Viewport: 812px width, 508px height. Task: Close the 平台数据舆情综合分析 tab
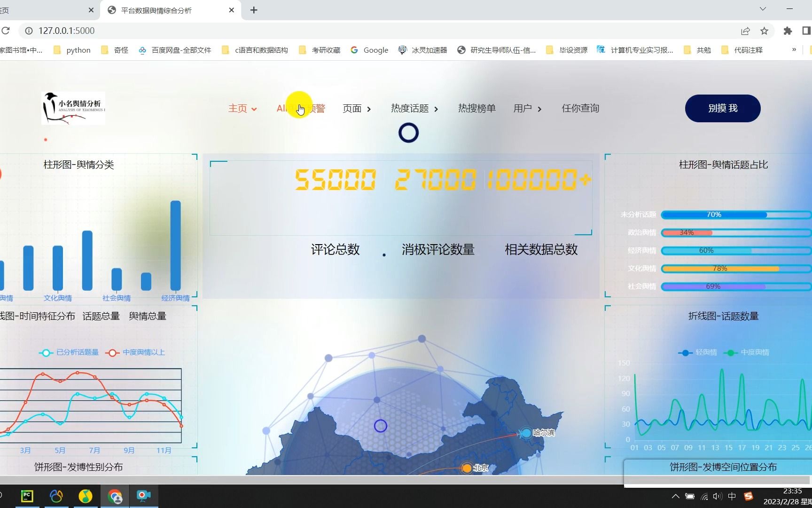click(x=231, y=10)
